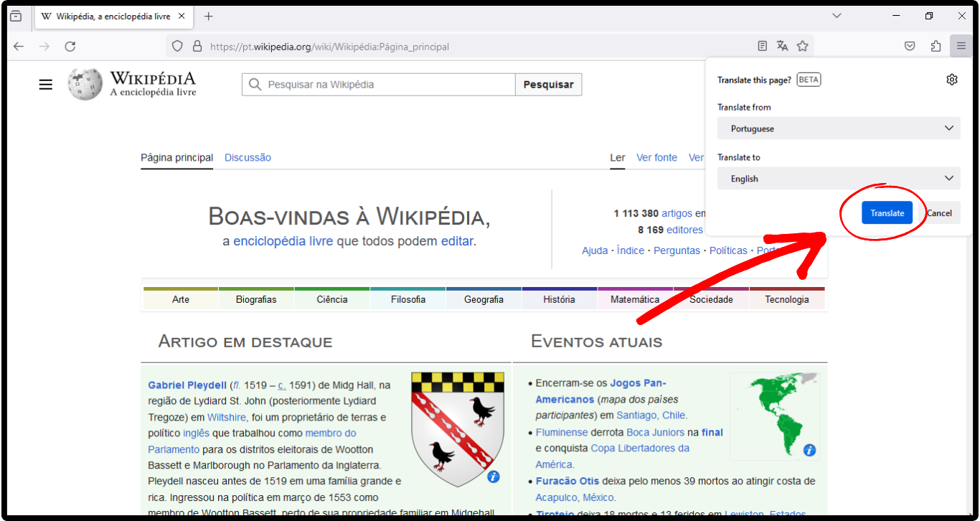Click inside the Wikipedia search field

(378, 84)
